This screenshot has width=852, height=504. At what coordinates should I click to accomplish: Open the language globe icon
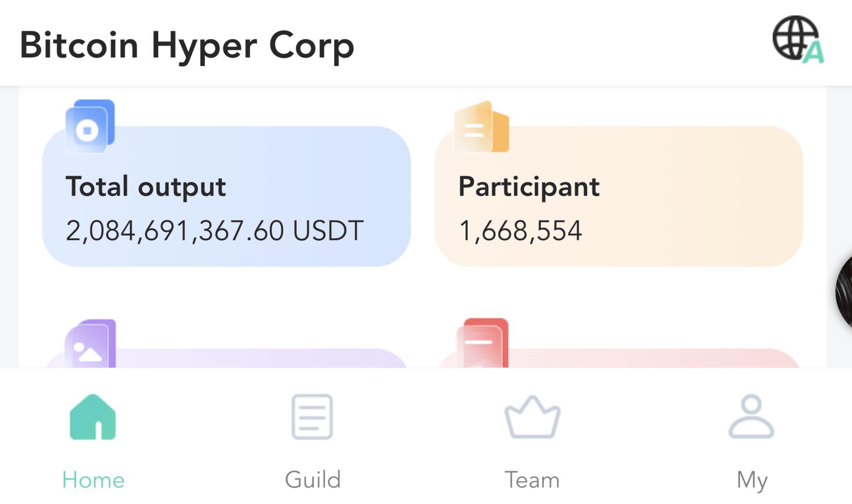pos(798,40)
